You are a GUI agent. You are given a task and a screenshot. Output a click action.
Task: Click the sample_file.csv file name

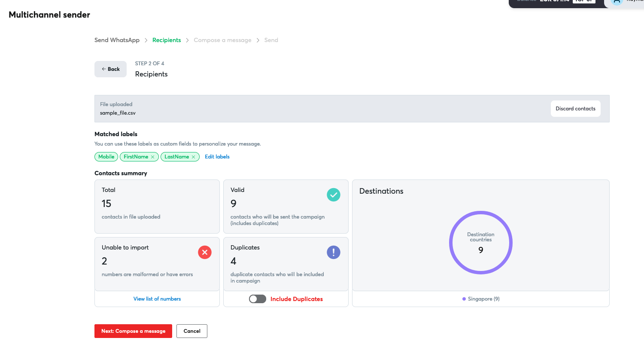point(118,113)
